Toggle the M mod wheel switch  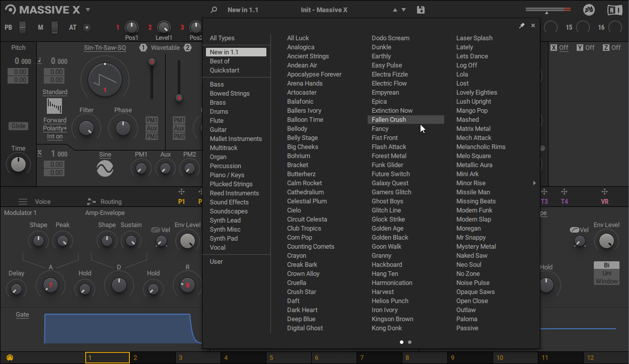coord(54,28)
